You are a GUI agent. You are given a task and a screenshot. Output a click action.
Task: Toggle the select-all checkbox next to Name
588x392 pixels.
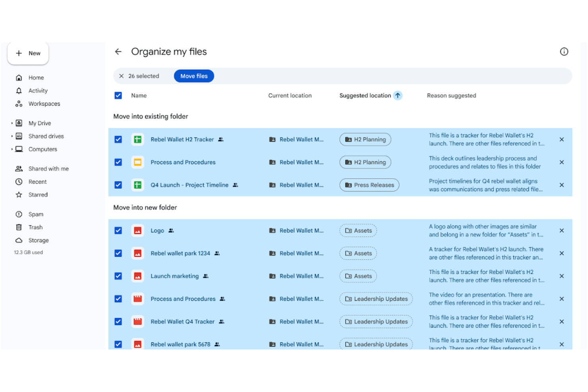pyautogui.click(x=118, y=95)
